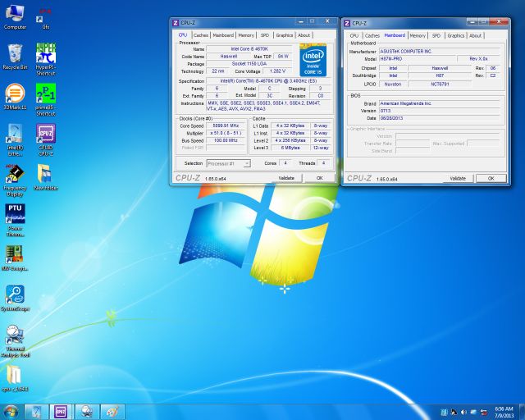Click the CPU-Z icon in the taskbar
This screenshot has width=525, height=420.
point(60,411)
